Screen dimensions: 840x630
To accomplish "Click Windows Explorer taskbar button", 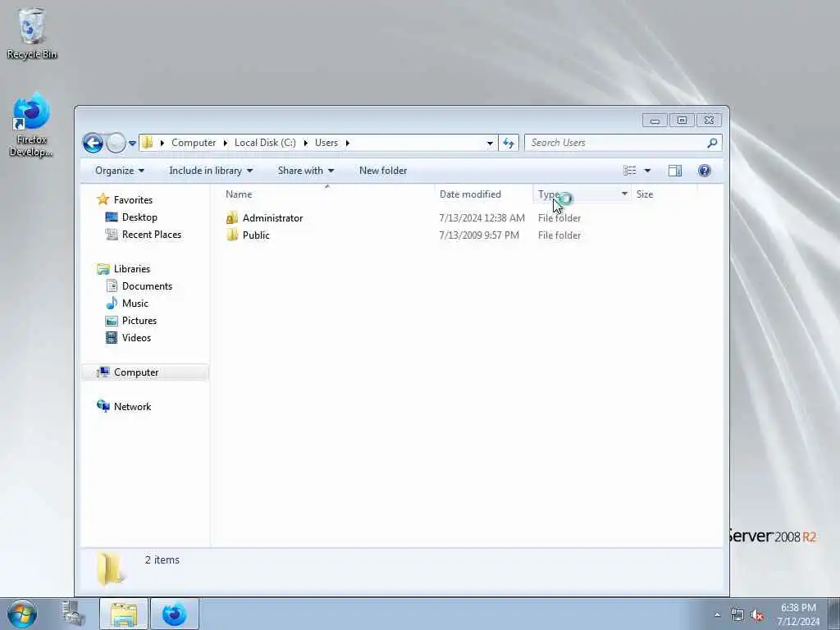I will pos(124,614).
